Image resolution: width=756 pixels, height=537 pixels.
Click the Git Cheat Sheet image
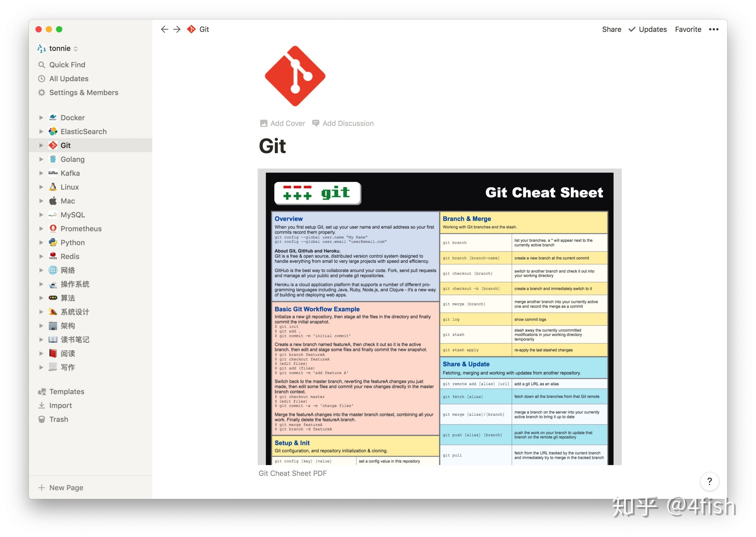tap(440, 317)
